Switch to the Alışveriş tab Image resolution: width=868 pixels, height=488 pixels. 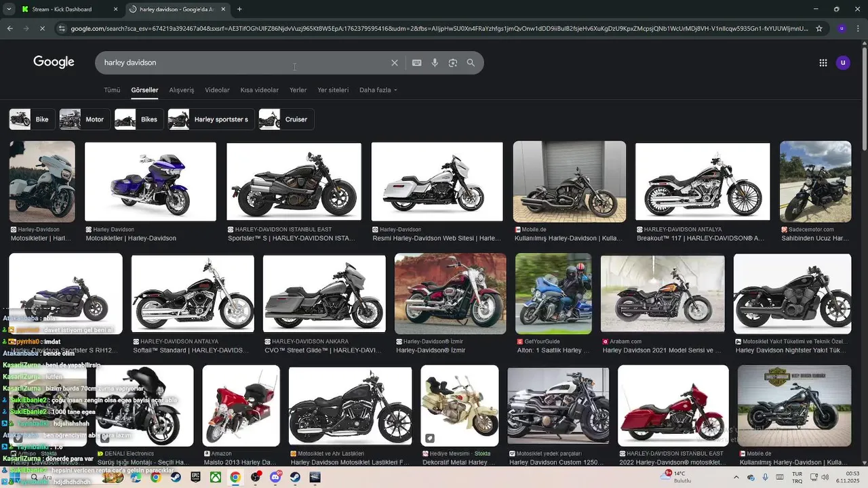coord(182,90)
